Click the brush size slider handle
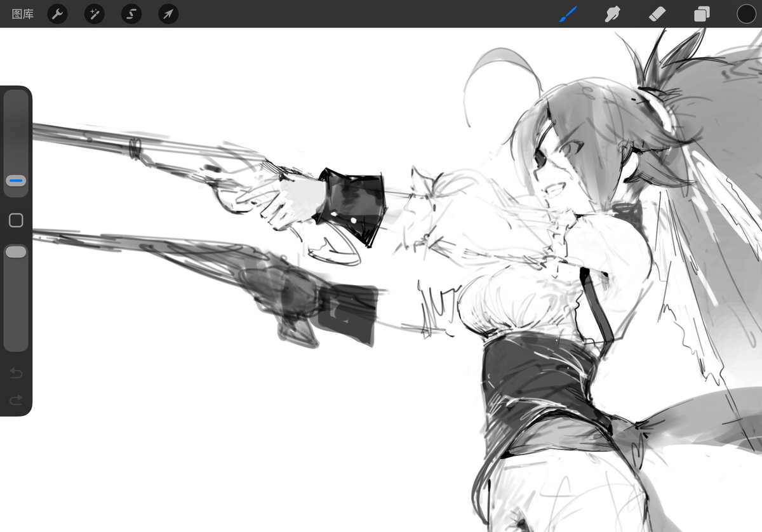The image size is (762, 532). pos(16,181)
